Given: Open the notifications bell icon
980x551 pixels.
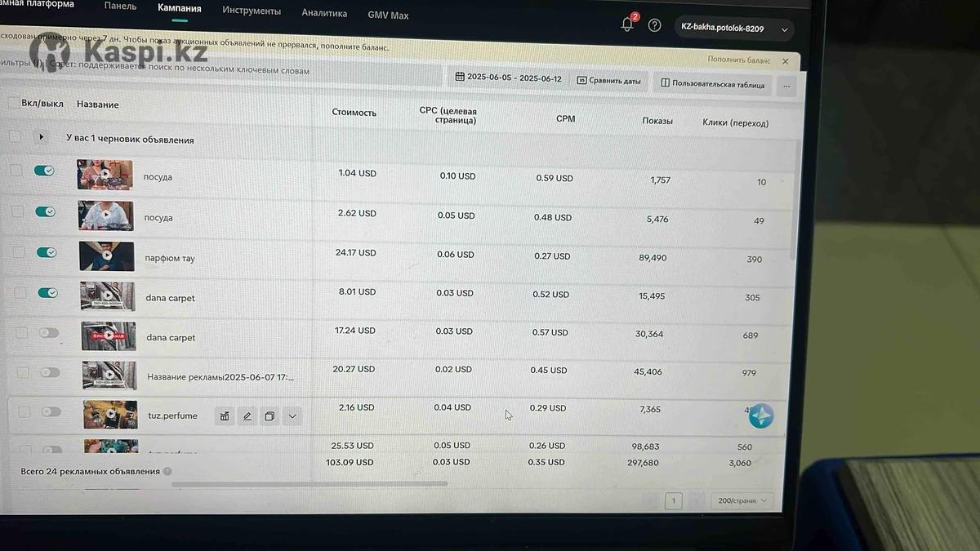Looking at the screenshot, I should pos(627,24).
